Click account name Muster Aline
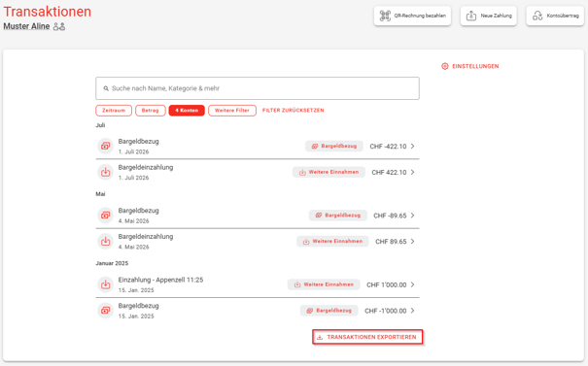Image resolution: width=588 pixels, height=366 pixels. coord(26,26)
